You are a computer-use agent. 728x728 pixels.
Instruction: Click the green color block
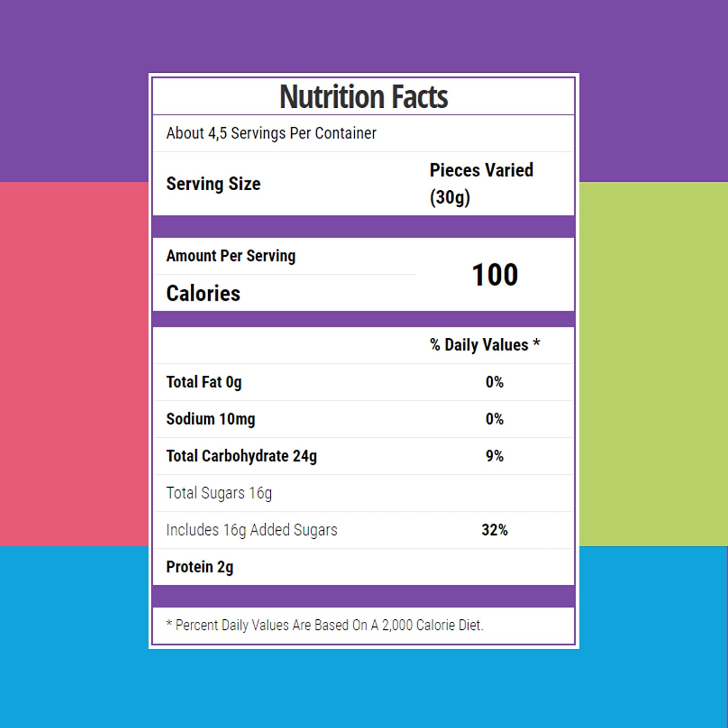click(654, 364)
